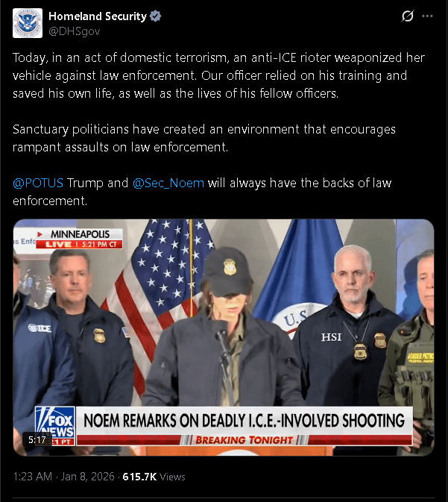
Task: Click the Jan 8, 2026 post date
Action: click(x=87, y=477)
